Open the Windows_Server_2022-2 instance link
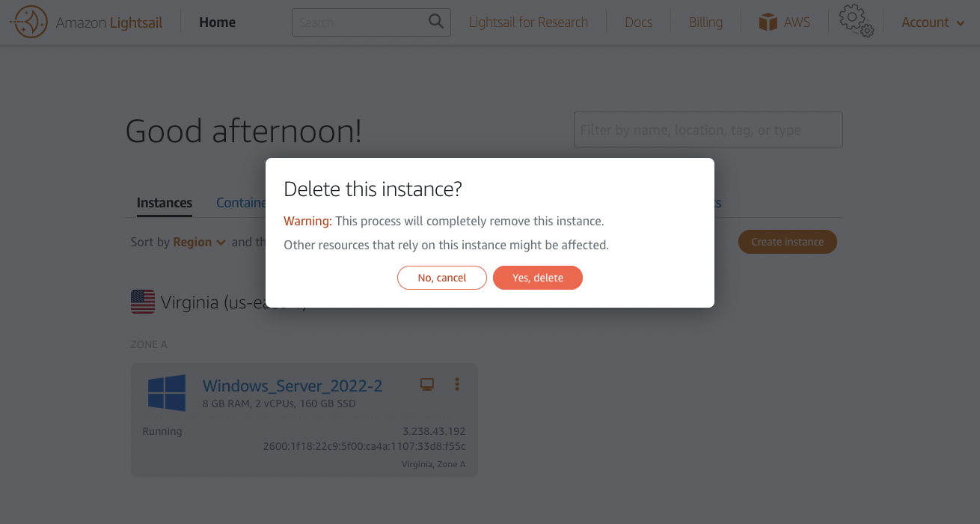The image size is (980, 524). coord(293,386)
